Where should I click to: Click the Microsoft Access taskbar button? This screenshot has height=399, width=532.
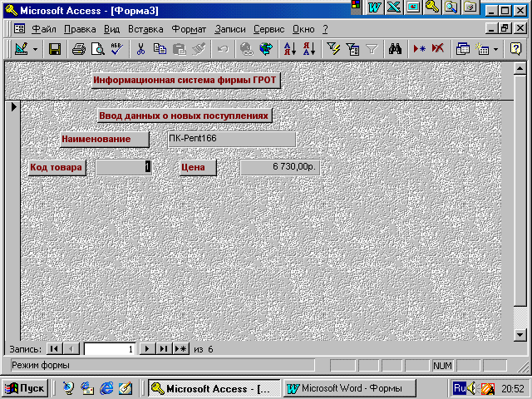coord(214,388)
